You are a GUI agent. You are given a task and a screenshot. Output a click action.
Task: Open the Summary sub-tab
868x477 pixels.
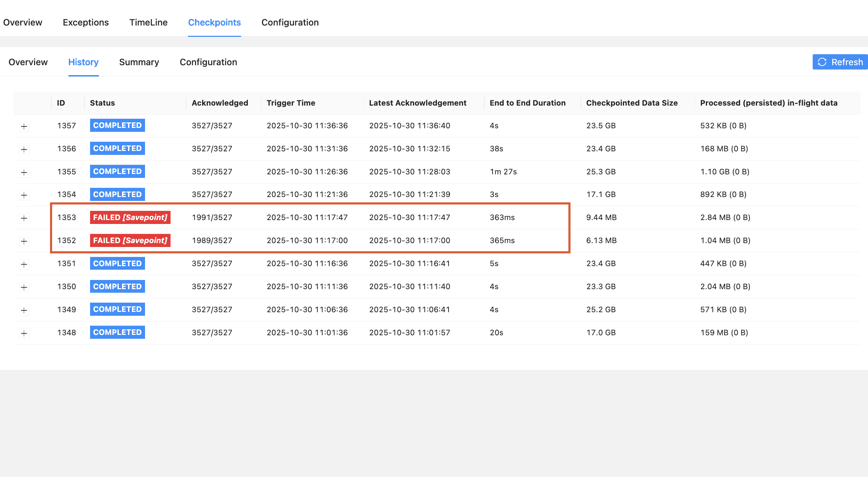139,62
